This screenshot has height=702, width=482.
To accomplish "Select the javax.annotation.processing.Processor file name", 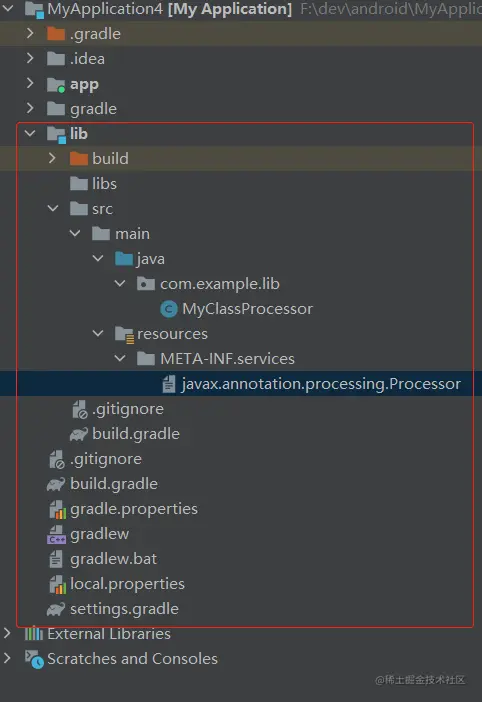I will pyautogui.click(x=321, y=384).
